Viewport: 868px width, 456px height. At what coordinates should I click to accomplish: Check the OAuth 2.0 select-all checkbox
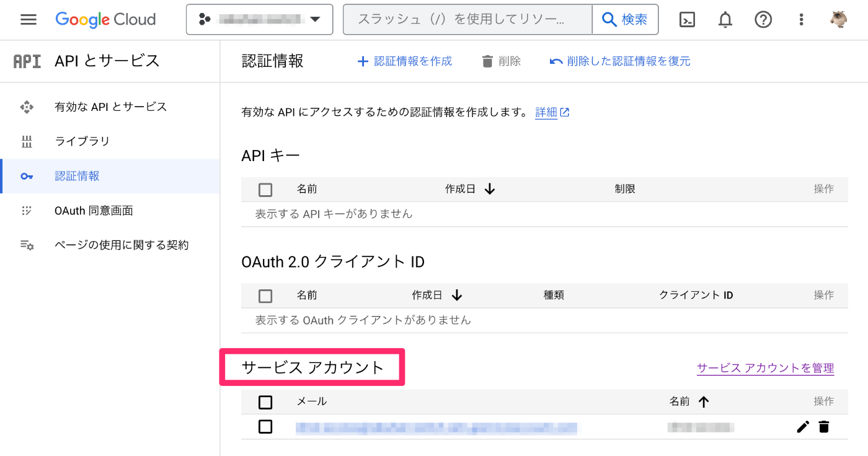[265, 296]
